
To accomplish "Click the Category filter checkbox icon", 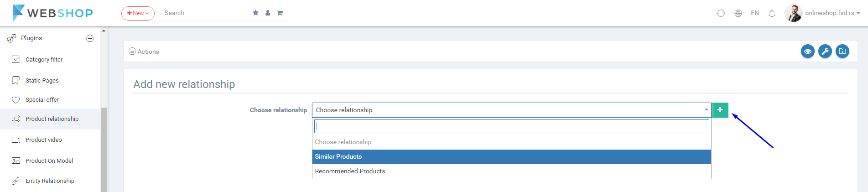I will (x=16, y=59).
